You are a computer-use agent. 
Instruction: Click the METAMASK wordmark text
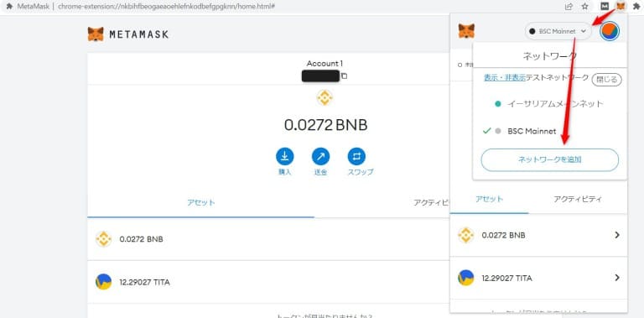point(139,34)
